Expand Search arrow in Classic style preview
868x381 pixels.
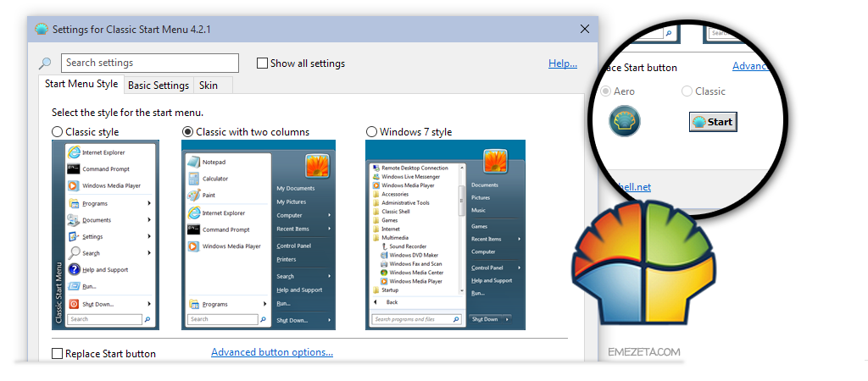point(149,253)
